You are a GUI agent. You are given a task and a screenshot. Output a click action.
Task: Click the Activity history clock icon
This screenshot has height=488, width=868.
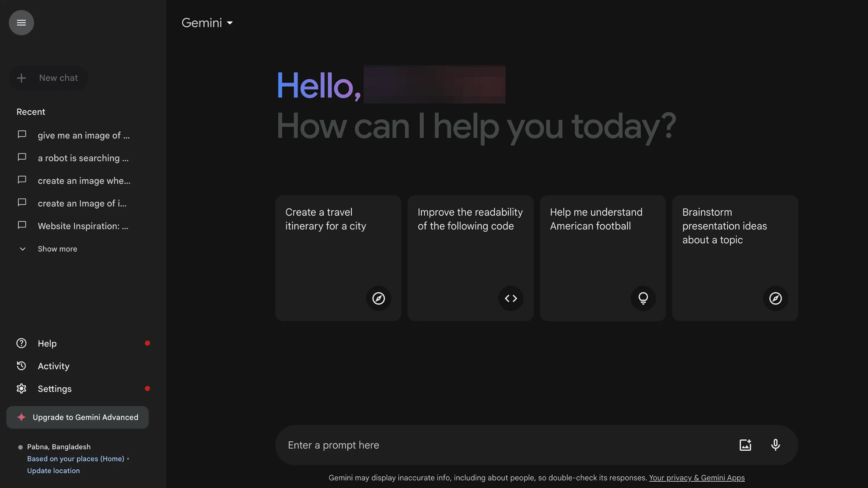click(21, 366)
